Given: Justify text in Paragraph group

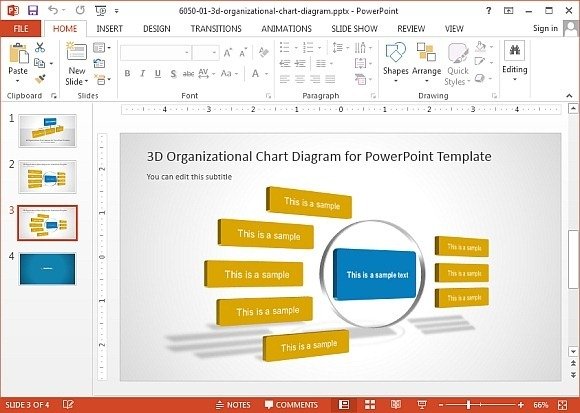Looking at the screenshot, I should (x=330, y=79).
